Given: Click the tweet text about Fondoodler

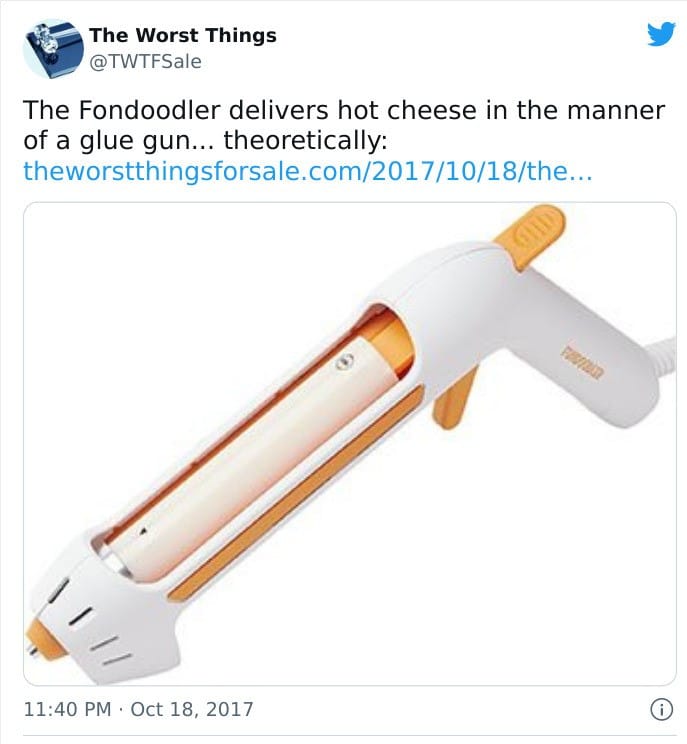Looking at the screenshot, I should [x=344, y=125].
